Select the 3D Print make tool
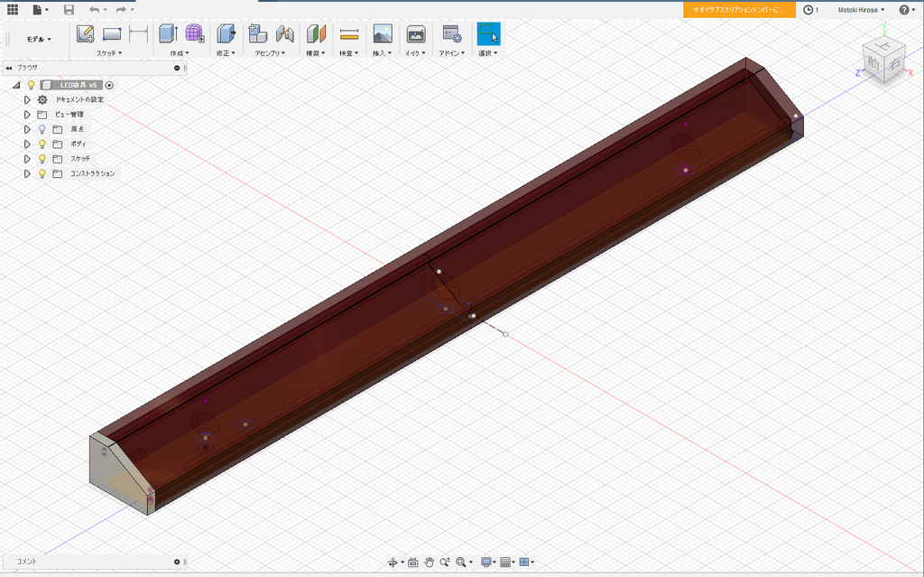This screenshot has width=924, height=577. tap(416, 34)
